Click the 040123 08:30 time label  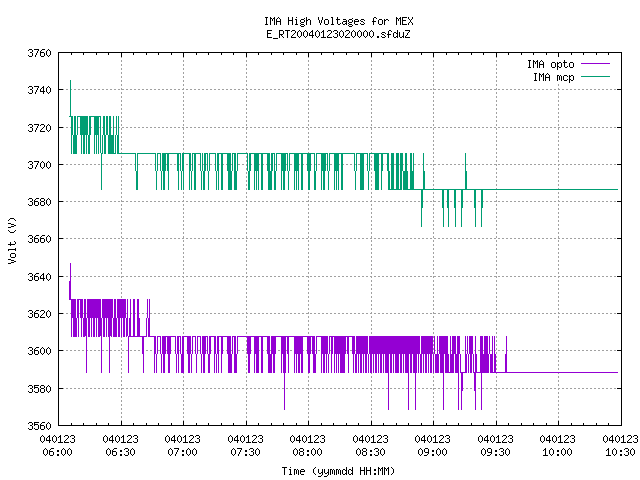click(x=370, y=446)
